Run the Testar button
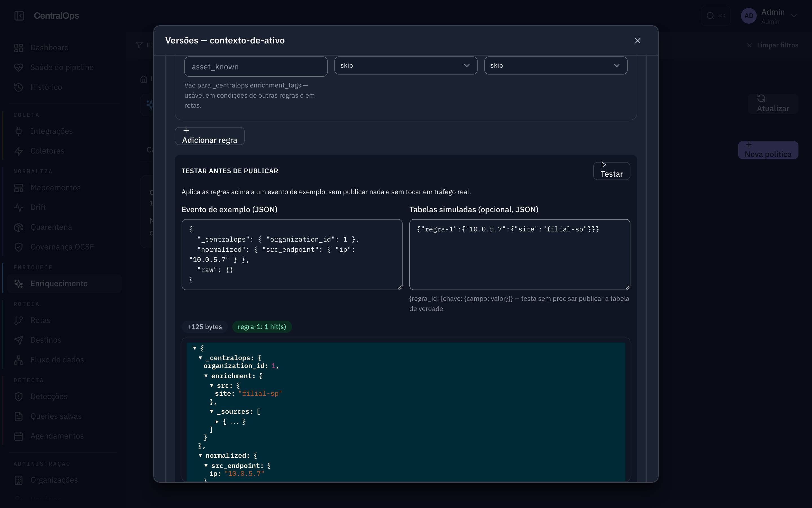The height and width of the screenshot is (508, 812). (611, 171)
